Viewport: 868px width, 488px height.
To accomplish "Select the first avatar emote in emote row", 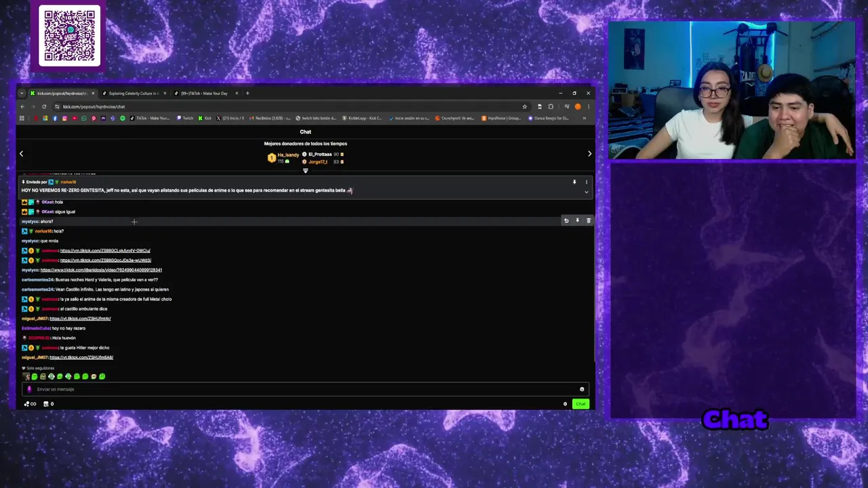I will tap(26, 376).
